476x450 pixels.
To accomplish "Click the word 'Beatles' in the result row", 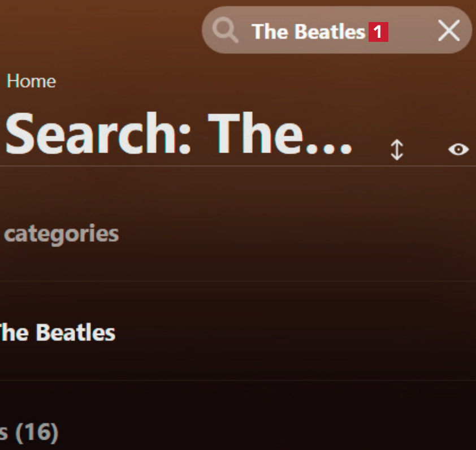I will [x=75, y=332].
